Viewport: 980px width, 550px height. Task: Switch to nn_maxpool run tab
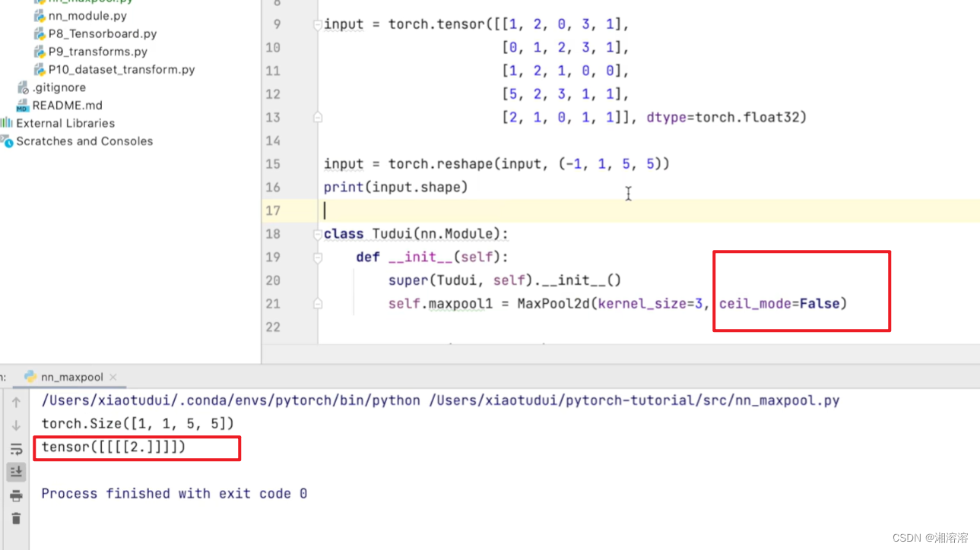pos(71,377)
